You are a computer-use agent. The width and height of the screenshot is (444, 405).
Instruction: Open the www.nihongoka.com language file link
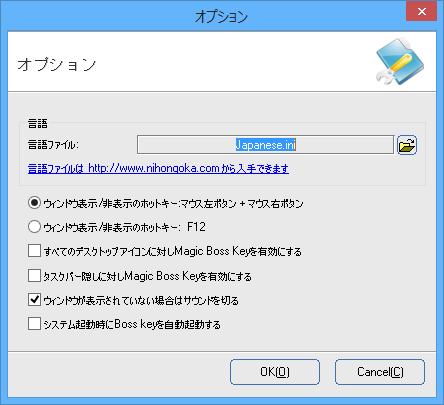158,168
